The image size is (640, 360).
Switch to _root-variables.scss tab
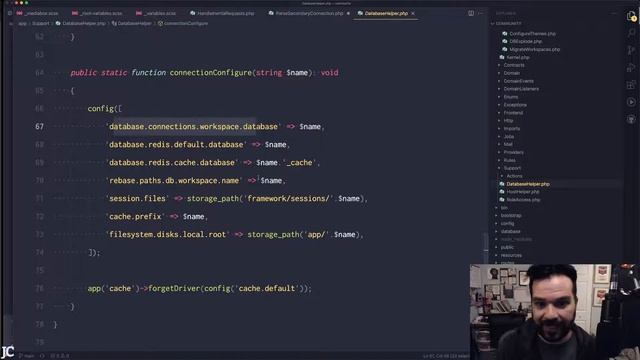[x=97, y=13]
